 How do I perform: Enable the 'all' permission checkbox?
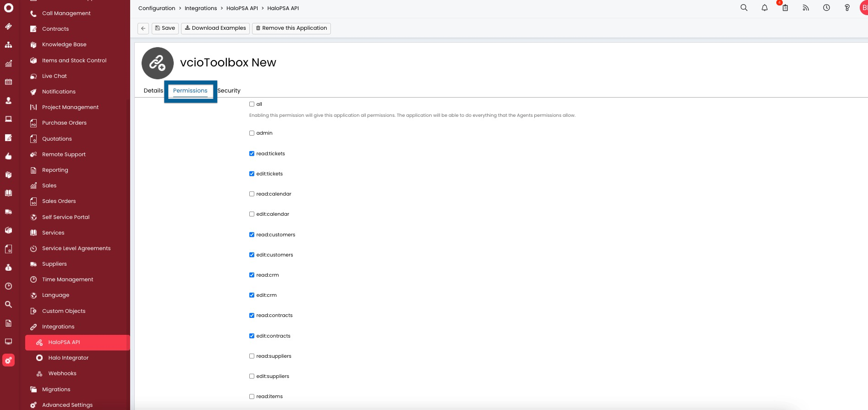252,104
